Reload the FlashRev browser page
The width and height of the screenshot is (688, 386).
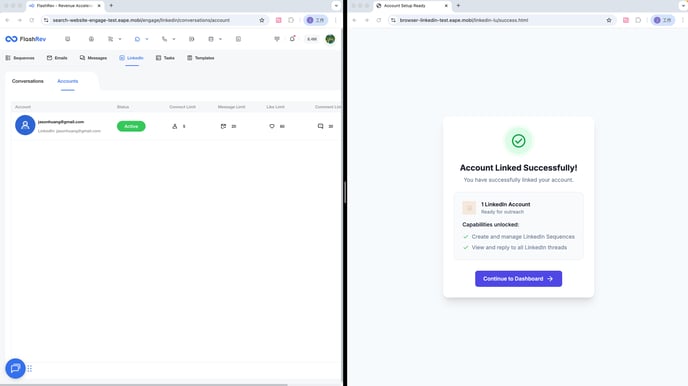click(32, 20)
